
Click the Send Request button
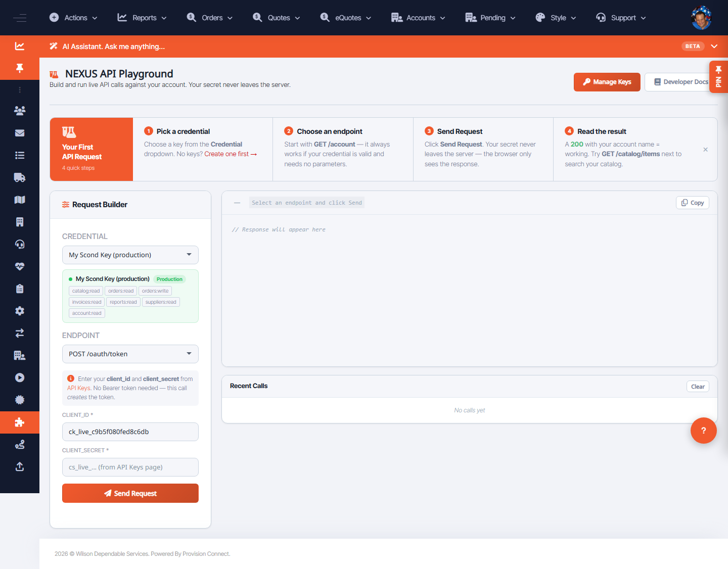click(130, 493)
